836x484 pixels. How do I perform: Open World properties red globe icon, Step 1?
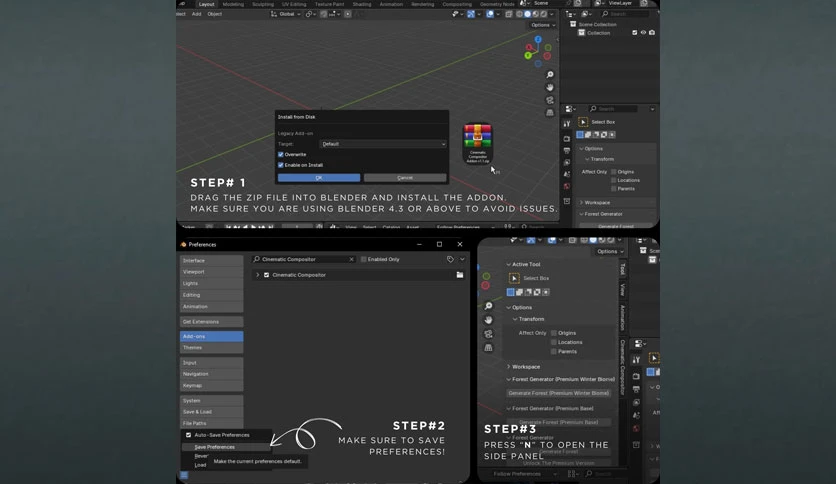pos(567,186)
